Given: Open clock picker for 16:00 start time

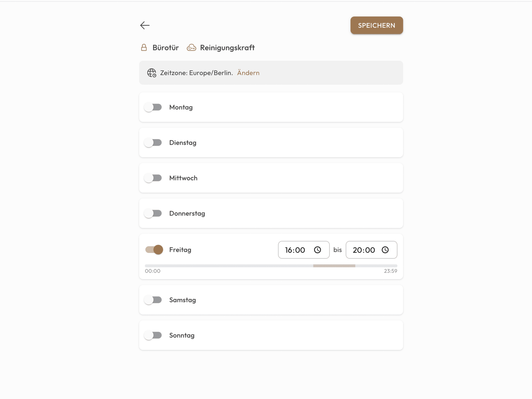Looking at the screenshot, I should [x=317, y=250].
